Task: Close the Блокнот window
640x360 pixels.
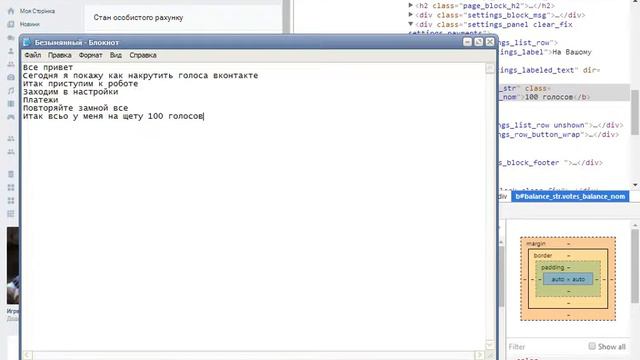Action: point(490,42)
